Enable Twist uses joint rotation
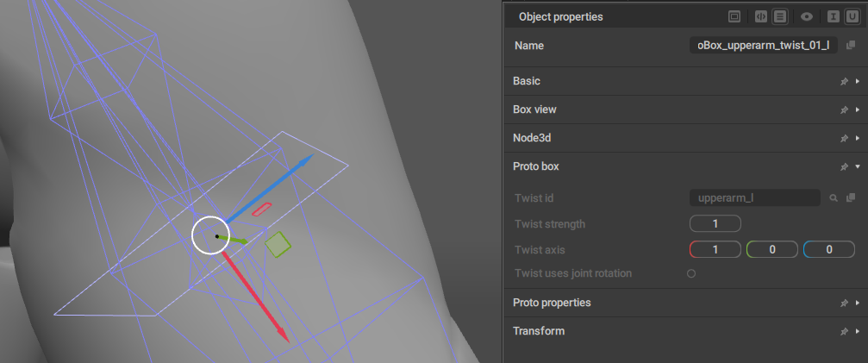Screen dimensions: 868x363 (x=691, y=273)
